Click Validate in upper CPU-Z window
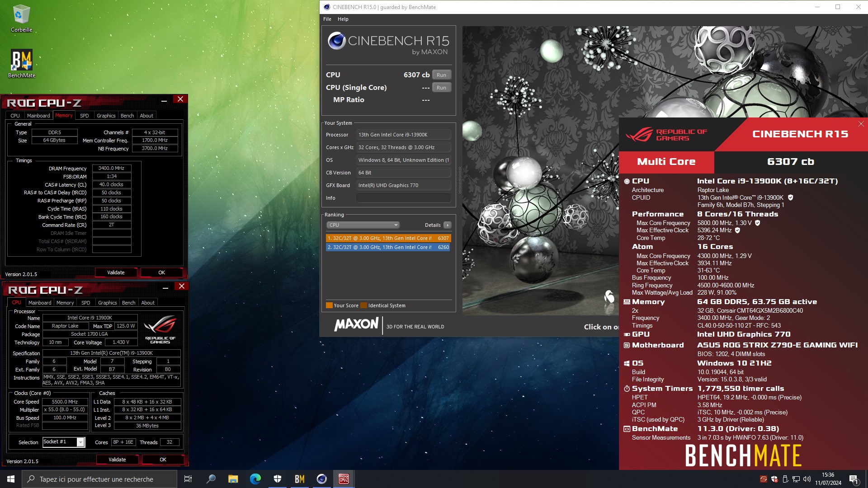868x488 pixels. coord(116,272)
